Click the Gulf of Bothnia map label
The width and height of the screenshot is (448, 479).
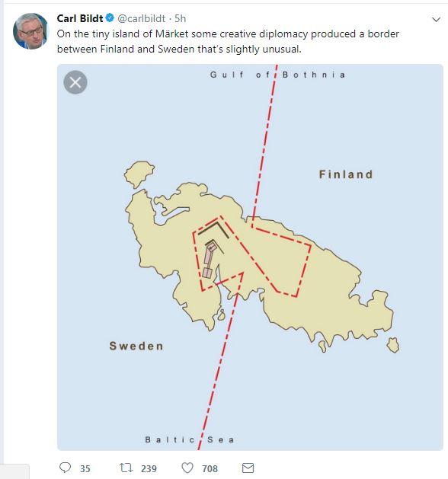(278, 75)
